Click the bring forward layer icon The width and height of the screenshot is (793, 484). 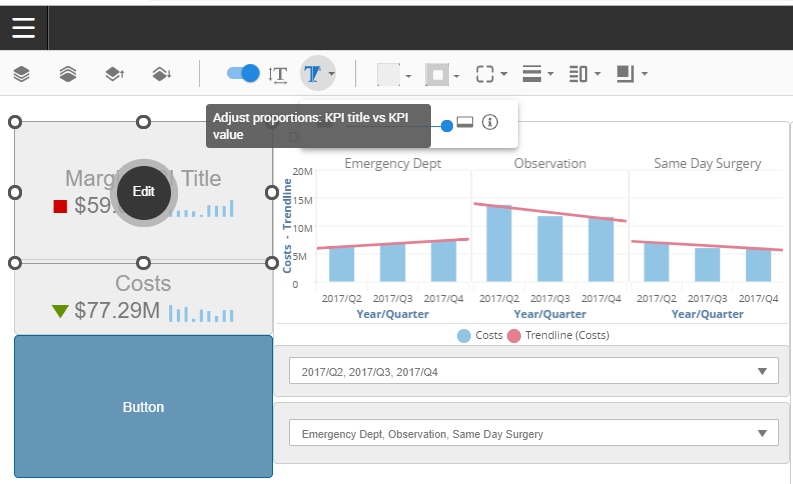tap(114, 74)
